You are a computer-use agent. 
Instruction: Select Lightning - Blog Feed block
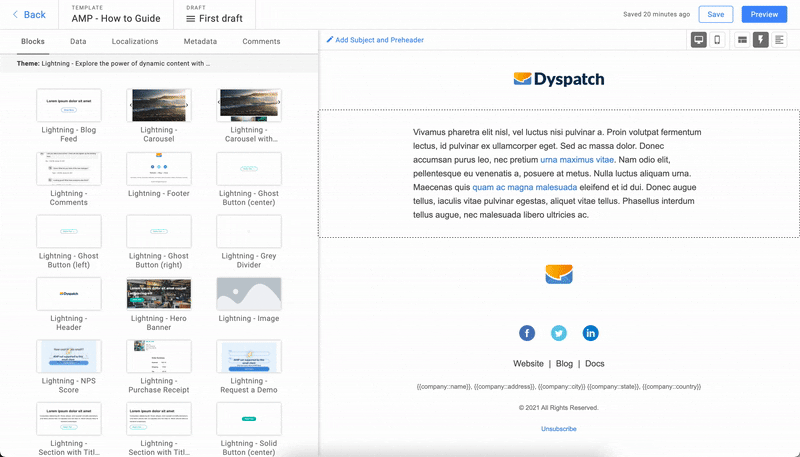coord(69,115)
